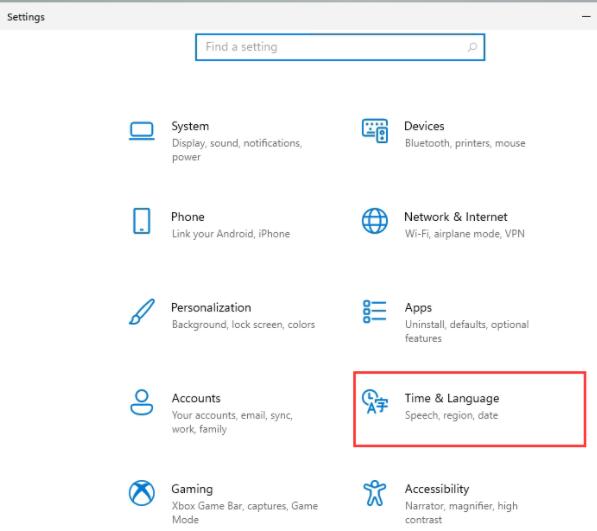Choose the Network & Internet title

click(x=456, y=217)
